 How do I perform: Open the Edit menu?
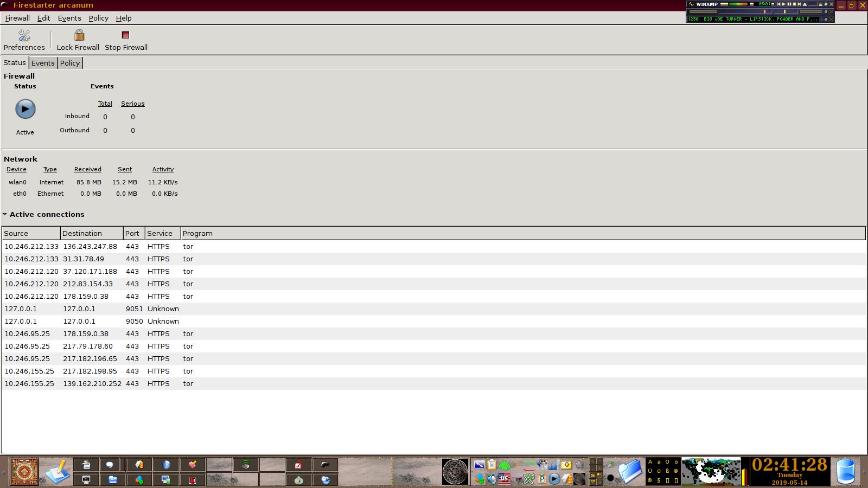[43, 18]
